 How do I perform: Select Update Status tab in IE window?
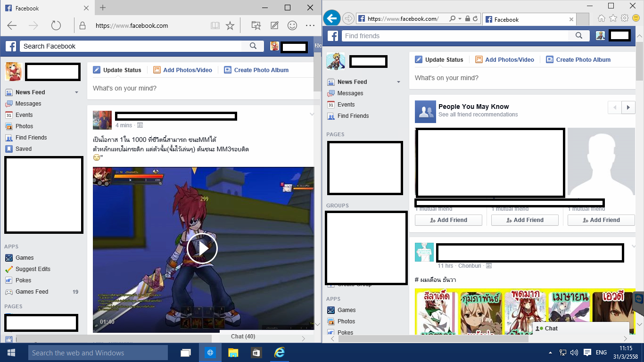tap(439, 59)
